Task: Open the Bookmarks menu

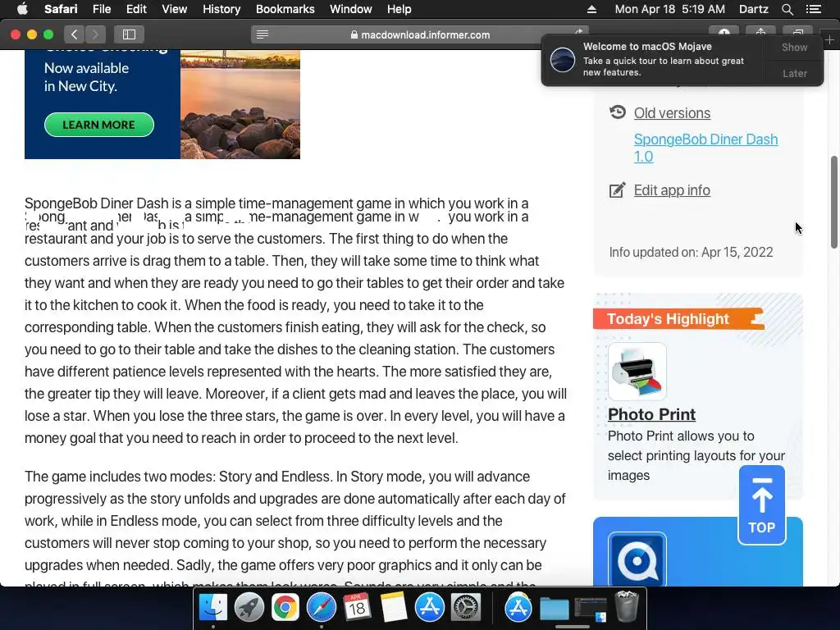Action: coord(285,9)
